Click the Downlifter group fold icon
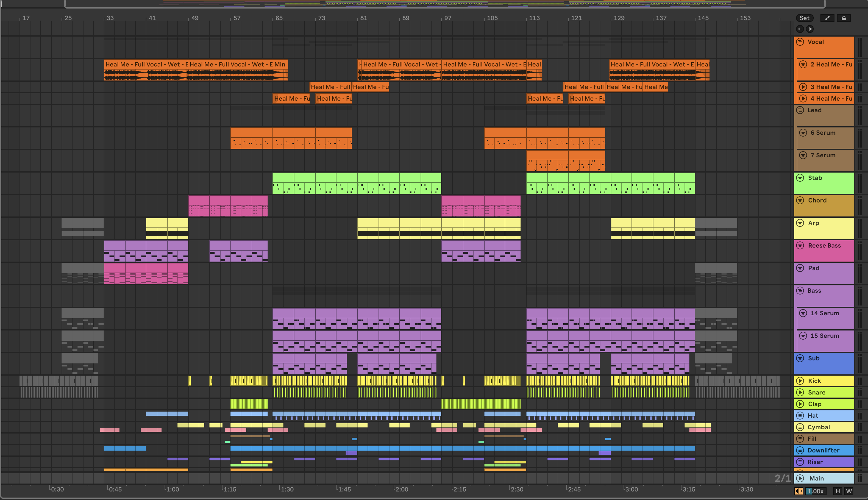 point(800,450)
